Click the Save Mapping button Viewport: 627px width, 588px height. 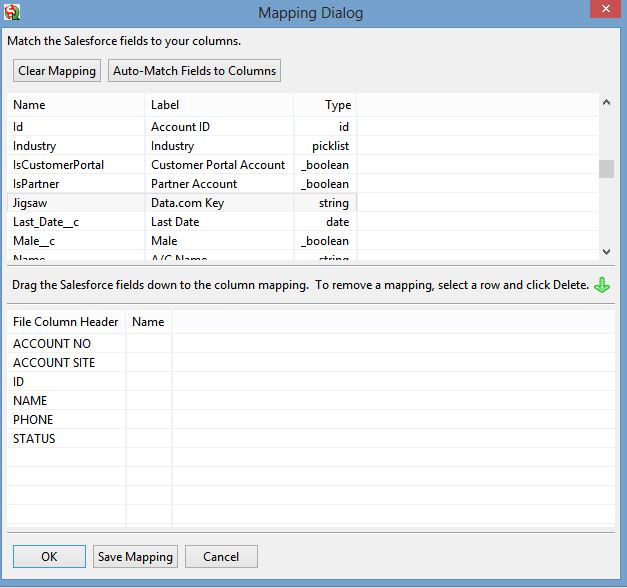135,557
